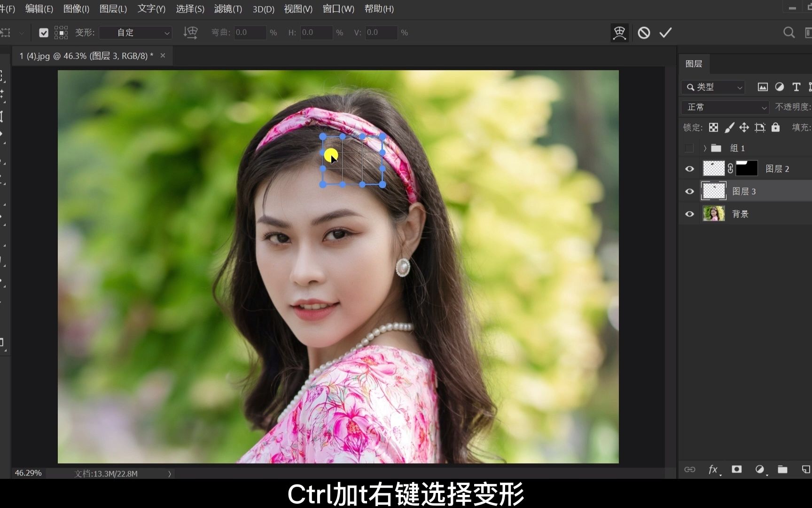Open the 滤镜 menu
812x508 pixels.
coord(227,9)
